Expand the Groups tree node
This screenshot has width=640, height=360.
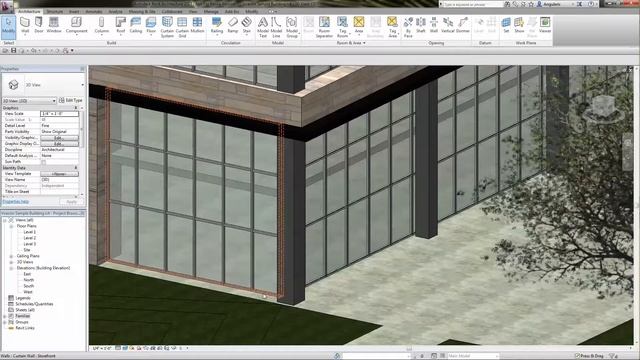5,322
